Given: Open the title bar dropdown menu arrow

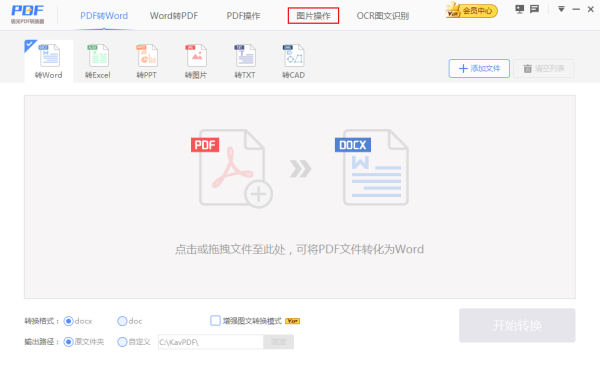Looking at the screenshot, I should (561, 9).
